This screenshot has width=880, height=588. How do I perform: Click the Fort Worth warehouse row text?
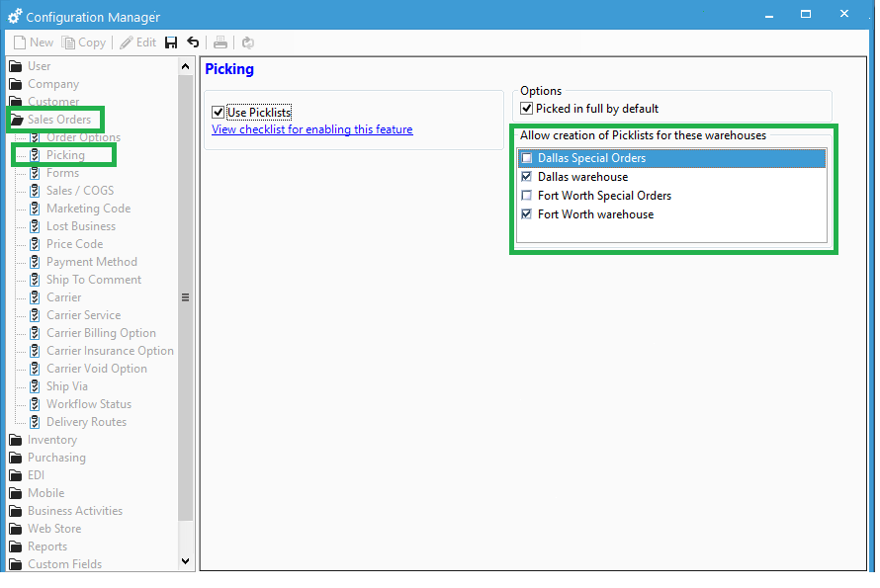pos(595,214)
